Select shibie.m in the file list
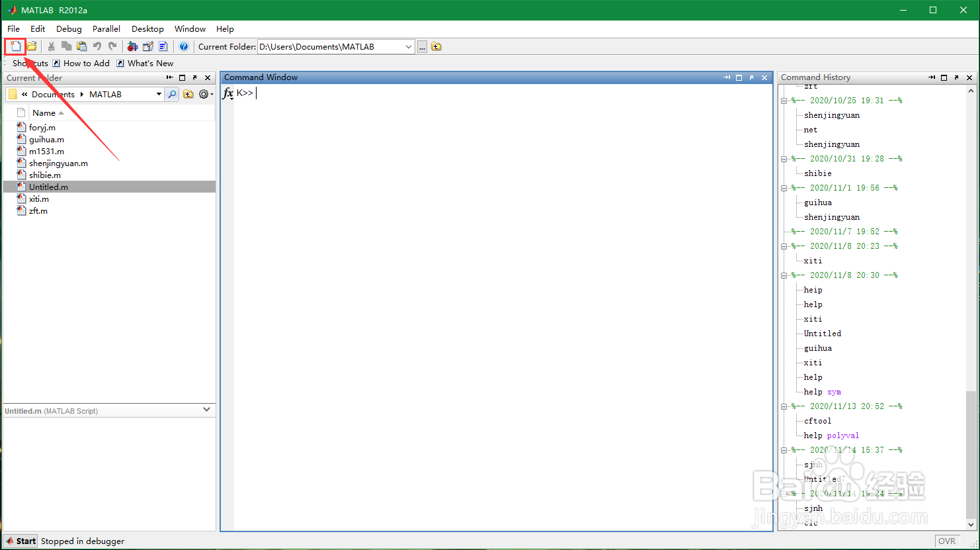Screen dimensions: 980x550 tap(45, 175)
